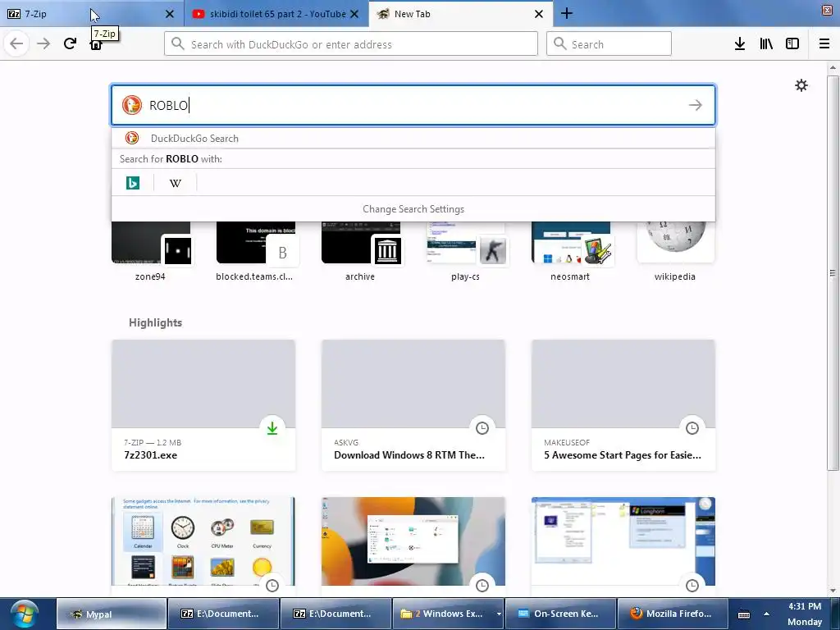Screen dimensions: 840x630
Task: Open the archive top site
Action: tap(361, 252)
